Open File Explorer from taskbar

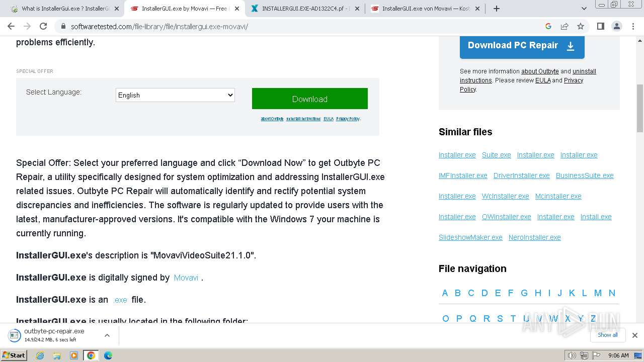[57, 355]
